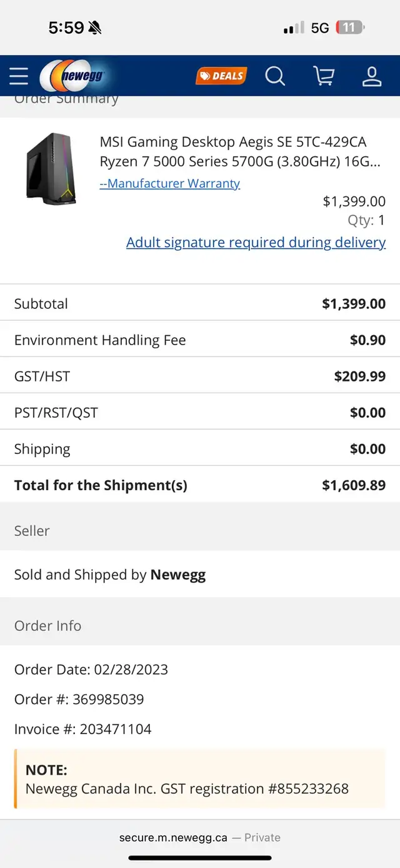400x868 pixels.
Task: Open the shopping cart
Action: pos(324,76)
